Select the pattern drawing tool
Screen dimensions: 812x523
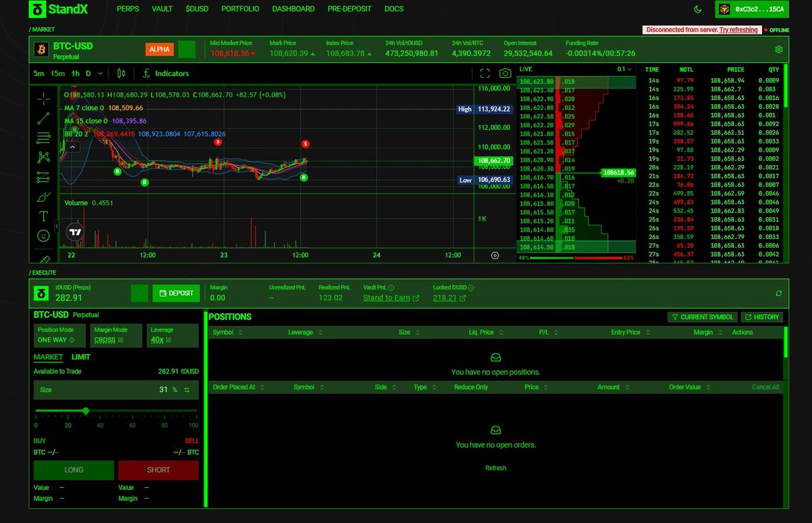(x=44, y=158)
